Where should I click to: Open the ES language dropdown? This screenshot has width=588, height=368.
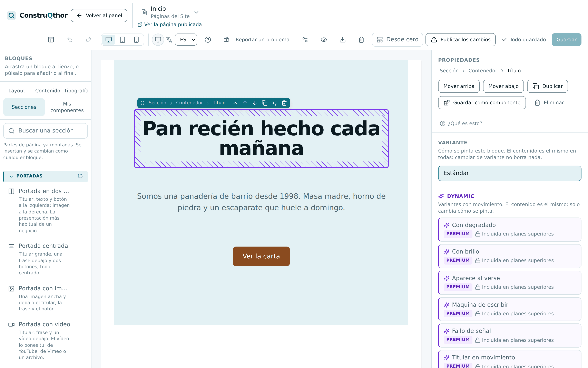pos(186,40)
